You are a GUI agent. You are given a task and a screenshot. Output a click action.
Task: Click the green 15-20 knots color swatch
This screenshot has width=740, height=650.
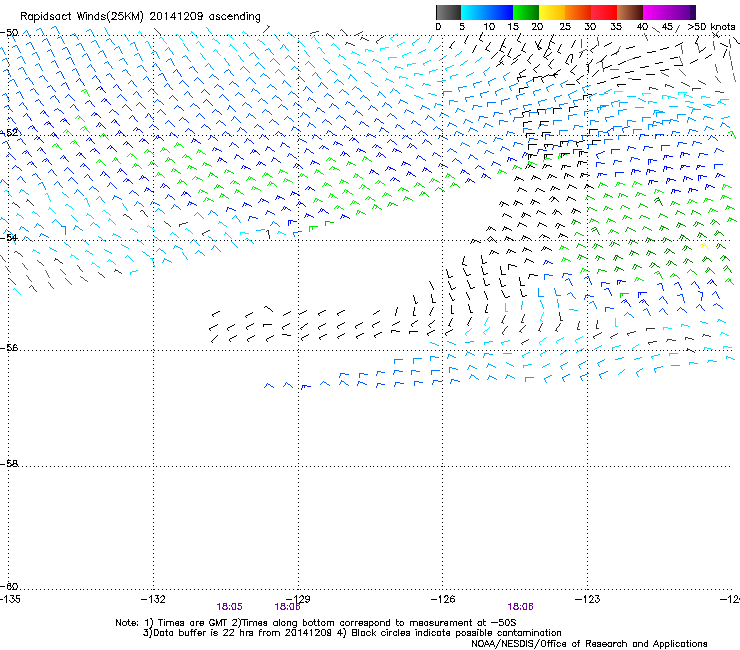pos(526,12)
